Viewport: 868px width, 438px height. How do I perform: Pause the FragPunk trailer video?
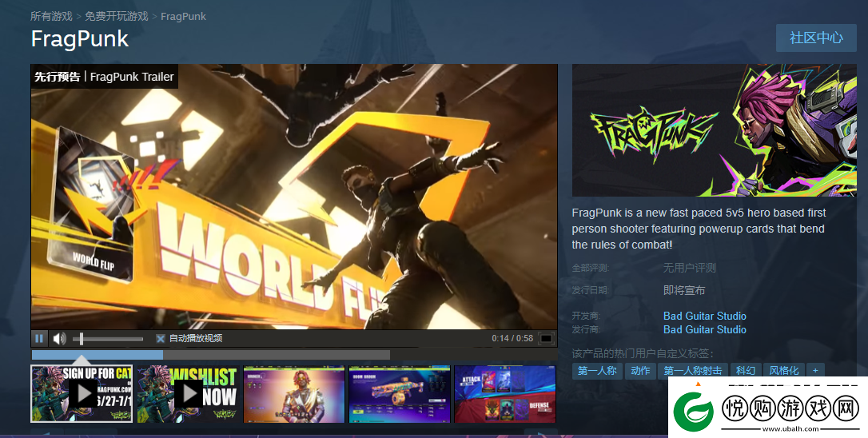tap(39, 338)
